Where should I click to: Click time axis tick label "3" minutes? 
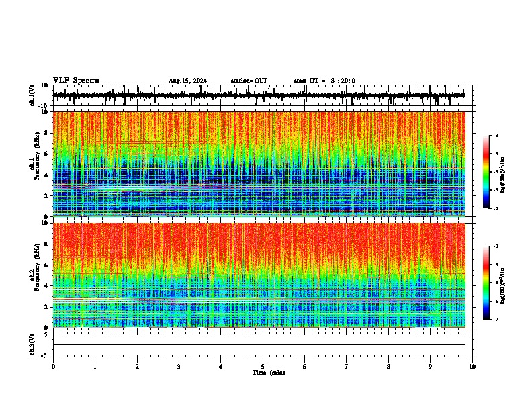tap(179, 367)
